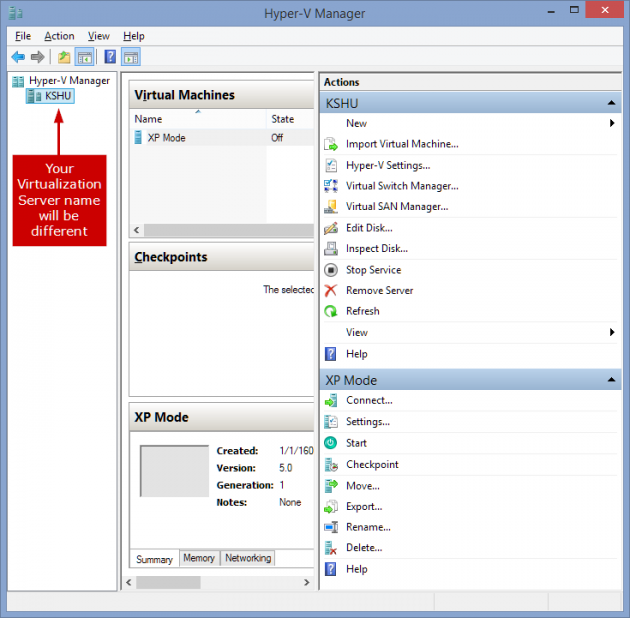630x618 pixels.
Task: Collapse the KSHU actions section arrow
Action: pyautogui.click(x=611, y=103)
